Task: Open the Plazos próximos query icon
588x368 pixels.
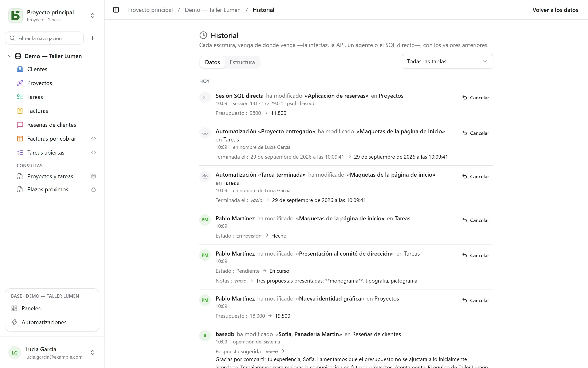Action: [x=20, y=189]
